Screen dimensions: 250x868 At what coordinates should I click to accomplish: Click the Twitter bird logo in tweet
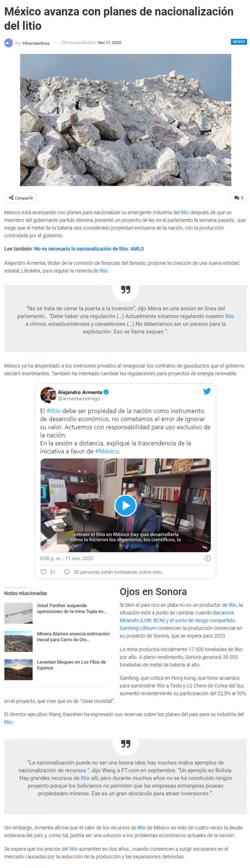click(x=207, y=391)
